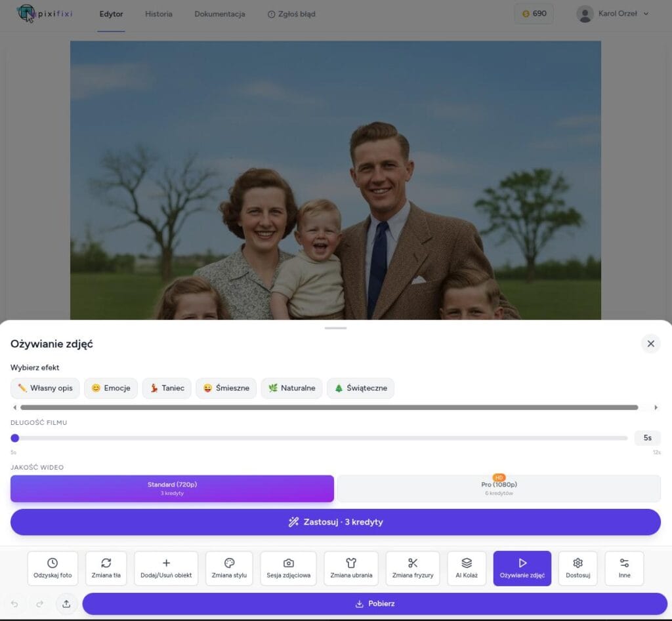Click Zastosuj 3 kredyty button

[335, 522]
